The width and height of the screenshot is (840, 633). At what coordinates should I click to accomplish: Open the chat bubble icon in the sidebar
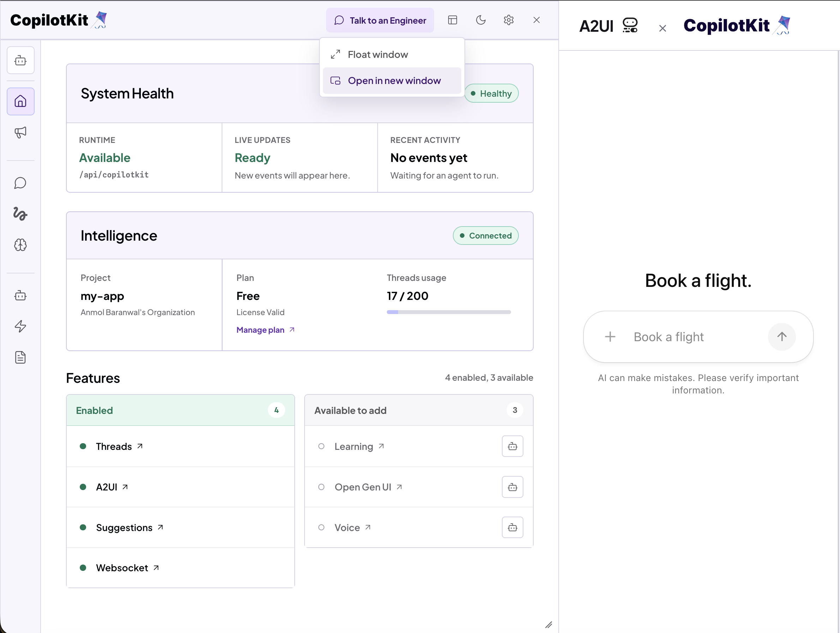20,183
